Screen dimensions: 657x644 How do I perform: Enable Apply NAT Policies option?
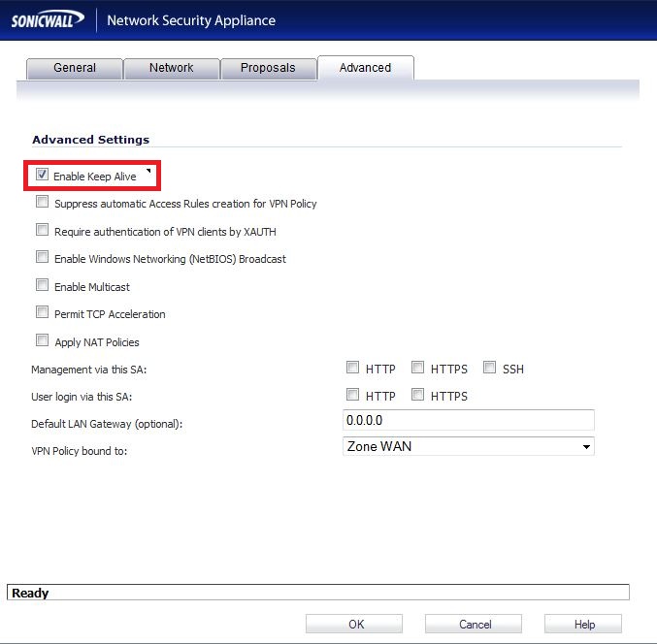click(x=42, y=341)
